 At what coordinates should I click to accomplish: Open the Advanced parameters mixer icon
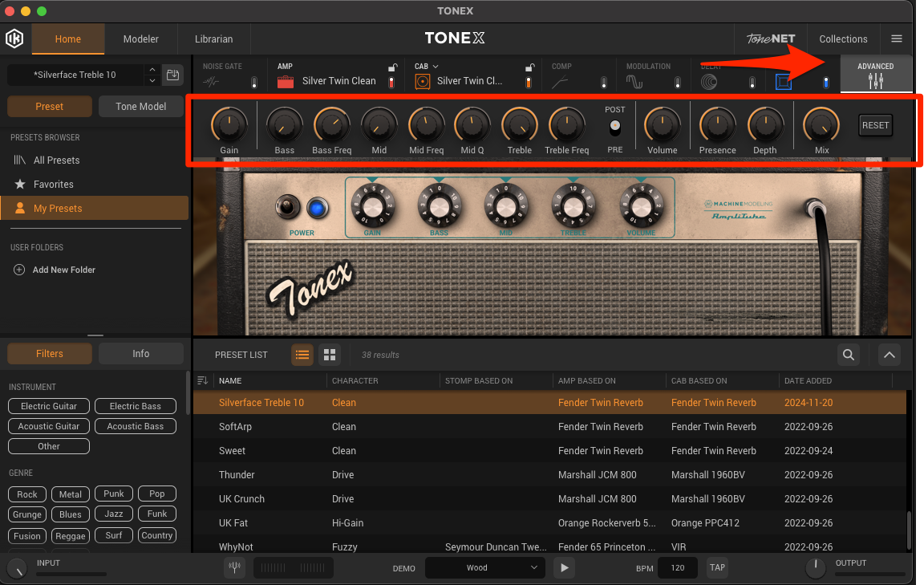tap(876, 81)
